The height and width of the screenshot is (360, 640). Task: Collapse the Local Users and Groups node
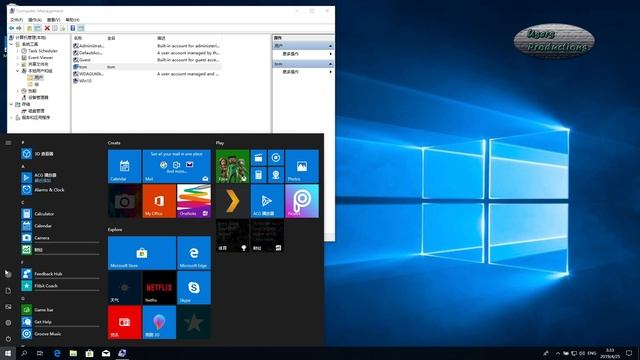click(18, 71)
